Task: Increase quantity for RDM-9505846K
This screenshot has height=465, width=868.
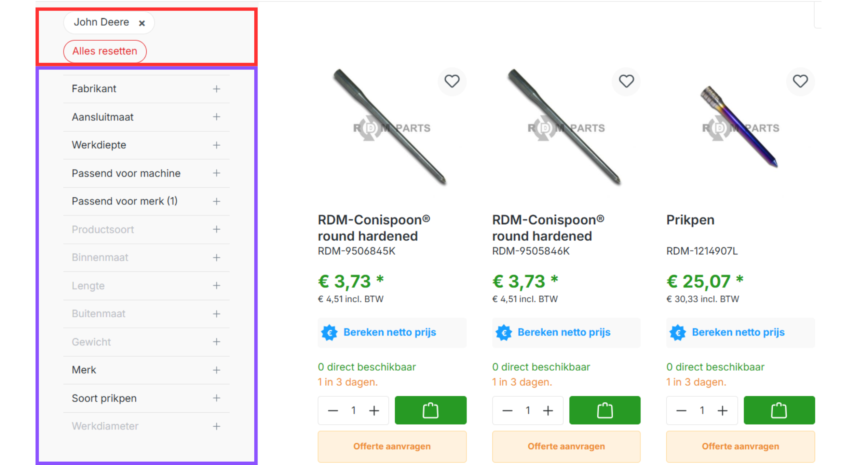Action: (548, 410)
